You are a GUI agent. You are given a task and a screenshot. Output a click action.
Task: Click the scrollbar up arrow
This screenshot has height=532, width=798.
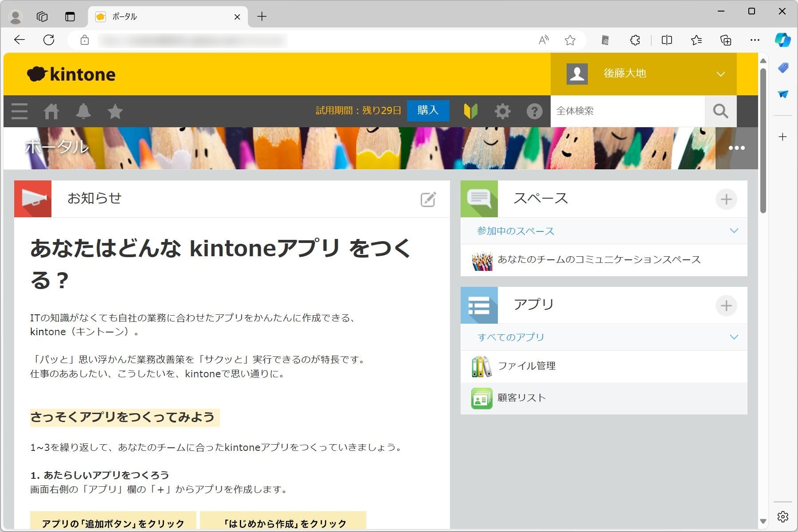(763, 60)
